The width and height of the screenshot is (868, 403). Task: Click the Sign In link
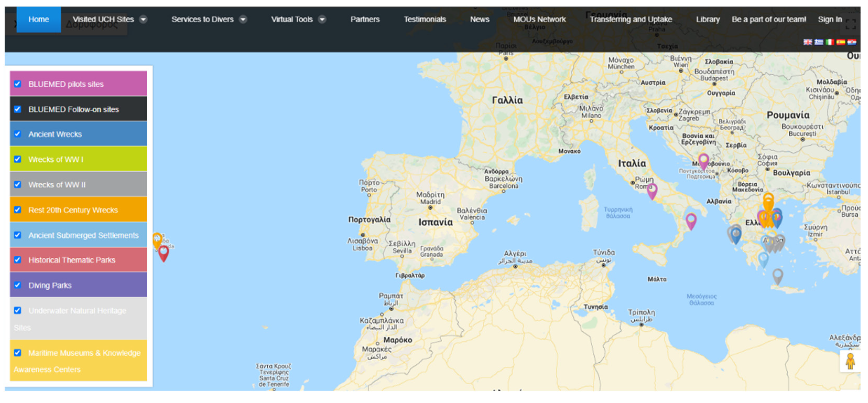click(830, 20)
